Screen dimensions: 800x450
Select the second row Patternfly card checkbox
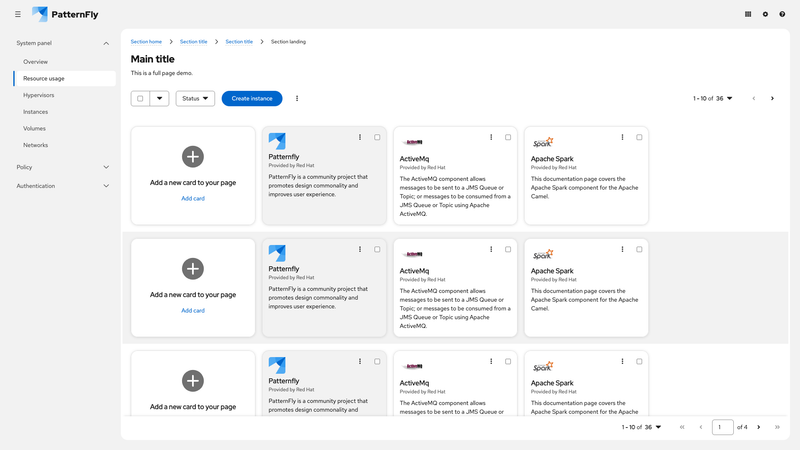[x=377, y=249]
